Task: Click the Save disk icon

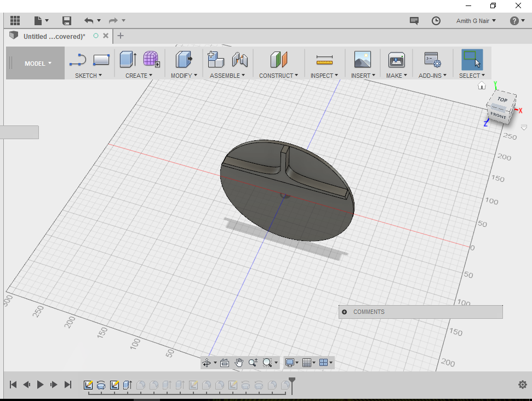Action: 67,21
